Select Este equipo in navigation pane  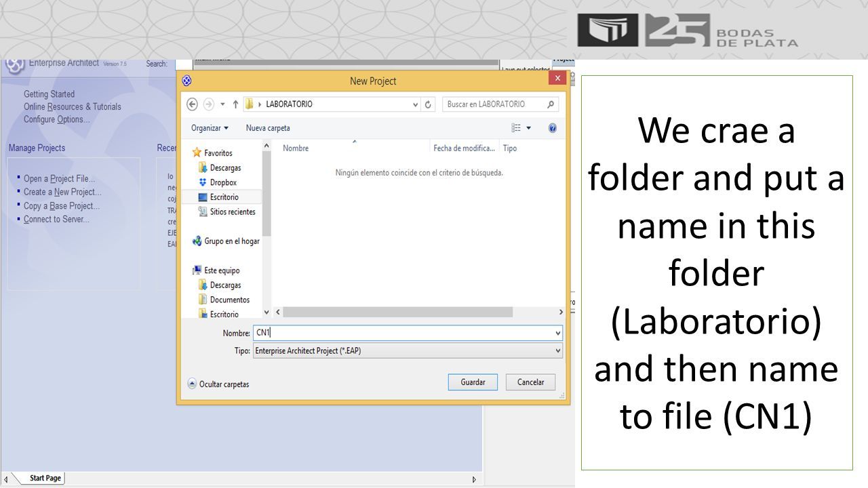point(222,270)
